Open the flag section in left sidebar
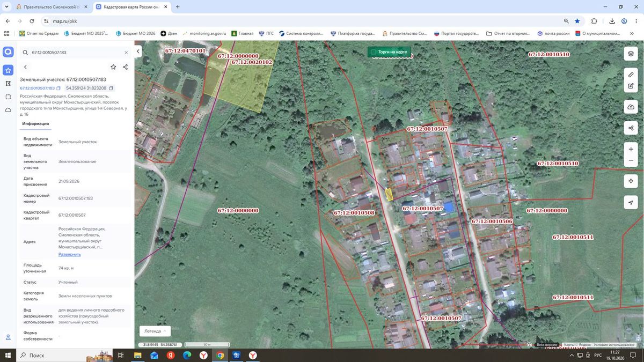 (x=8, y=84)
